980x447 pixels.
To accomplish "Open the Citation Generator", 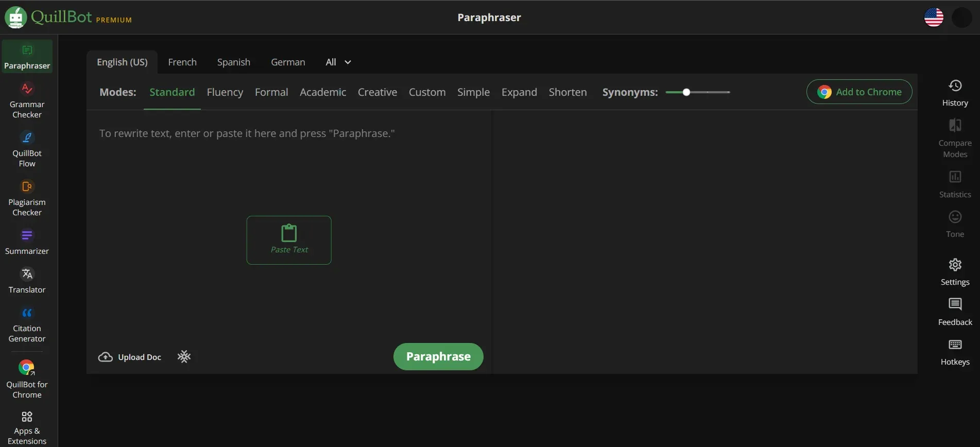I will pyautogui.click(x=27, y=324).
